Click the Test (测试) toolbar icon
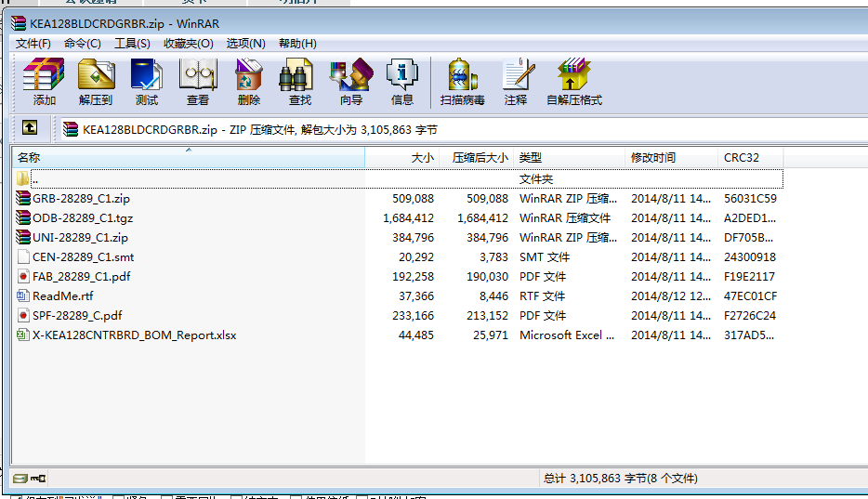This screenshot has width=868, height=499. coord(147,82)
